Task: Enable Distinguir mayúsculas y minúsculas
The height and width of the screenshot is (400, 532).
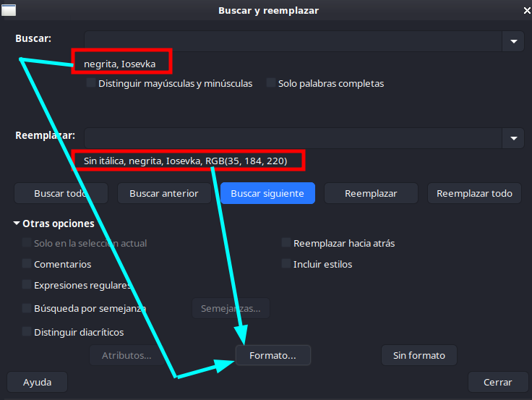Action: point(91,83)
